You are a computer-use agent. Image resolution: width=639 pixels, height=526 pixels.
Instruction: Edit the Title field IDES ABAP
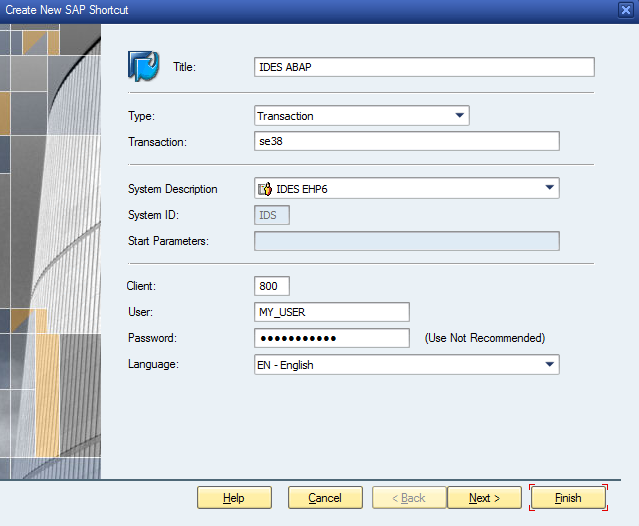point(424,67)
